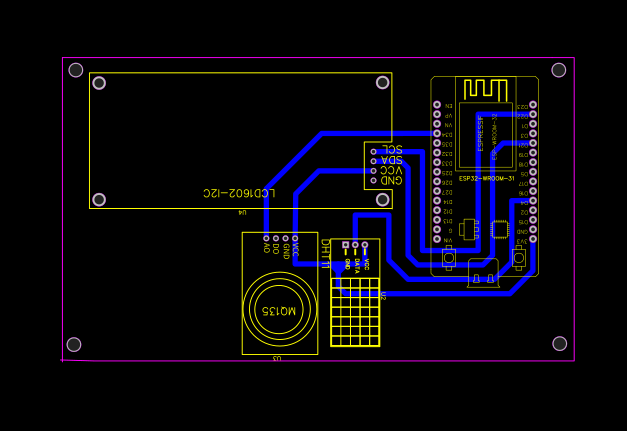Click the ESP32 D19 pin pad
The image size is (627, 431).
[533, 153]
